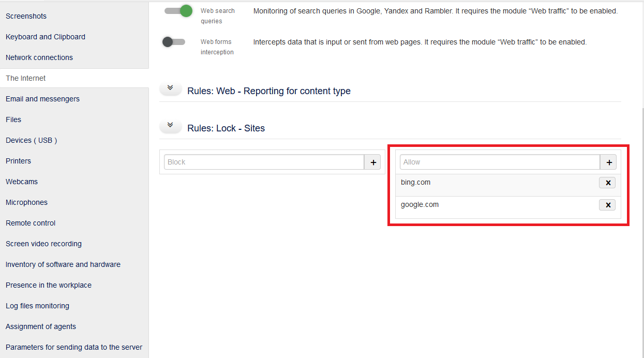
Task: Disable the Web search queries toggle
Action: click(x=178, y=10)
